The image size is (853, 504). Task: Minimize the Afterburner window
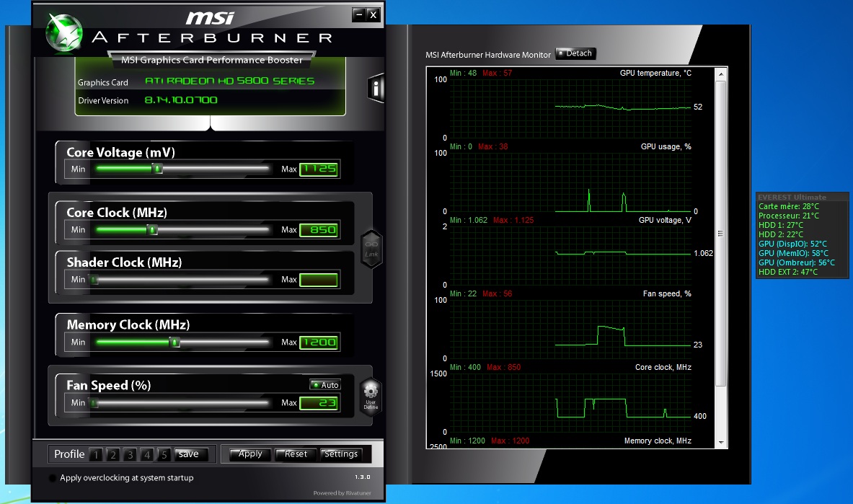point(359,14)
